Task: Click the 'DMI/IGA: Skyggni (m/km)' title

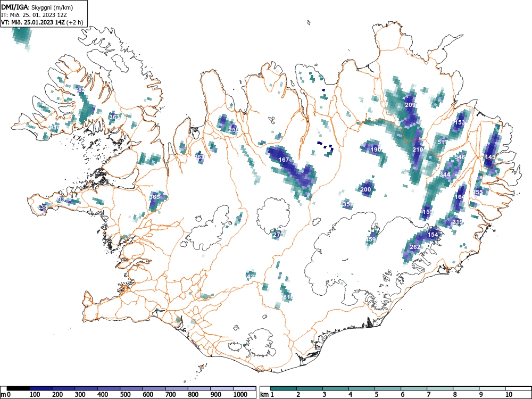Action: point(37,7)
